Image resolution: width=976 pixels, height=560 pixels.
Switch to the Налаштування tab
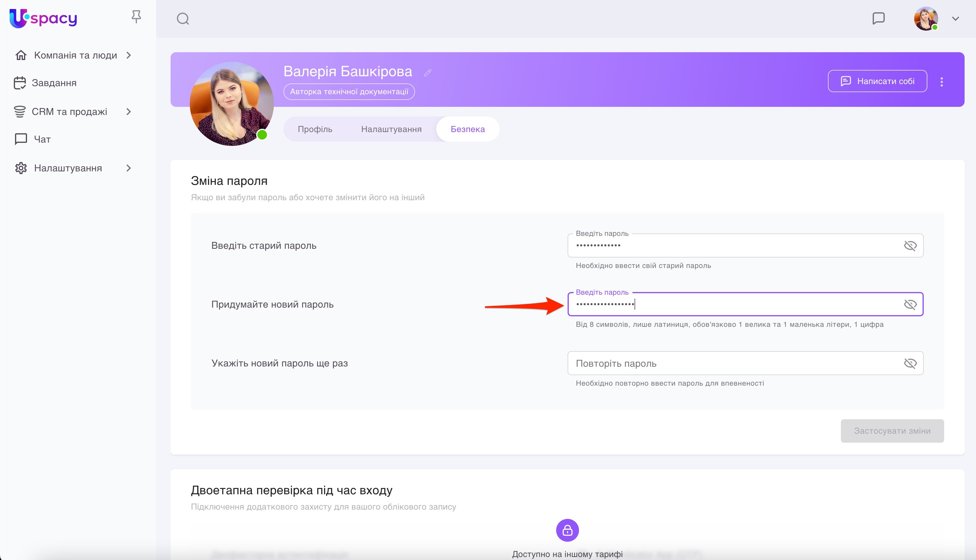click(391, 129)
